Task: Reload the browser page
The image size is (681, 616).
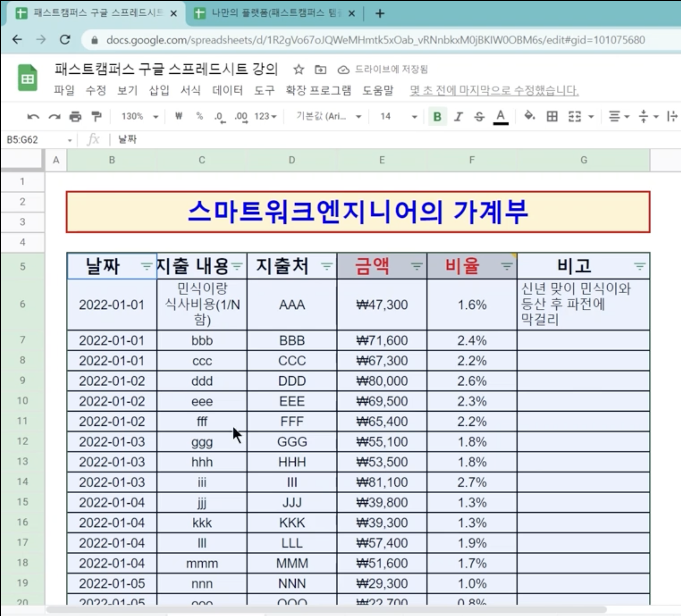Action: click(x=65, y=39)
